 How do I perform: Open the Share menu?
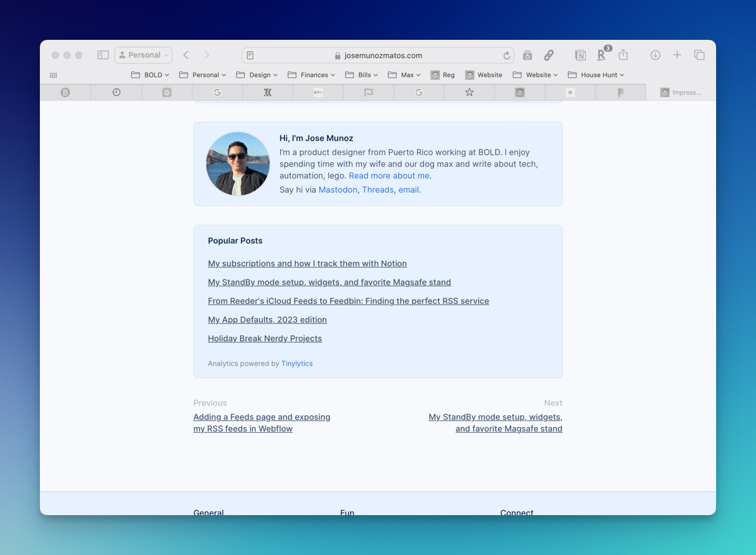[623, 55]
